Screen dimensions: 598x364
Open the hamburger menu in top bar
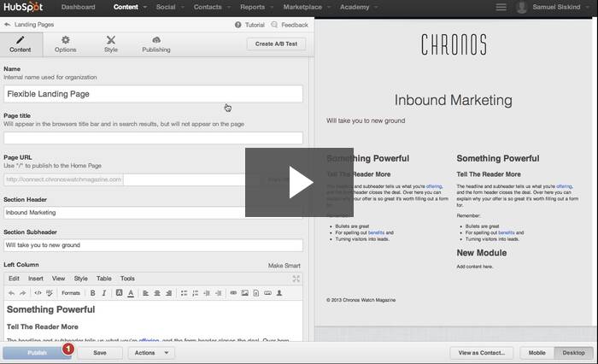pos(501,7)
